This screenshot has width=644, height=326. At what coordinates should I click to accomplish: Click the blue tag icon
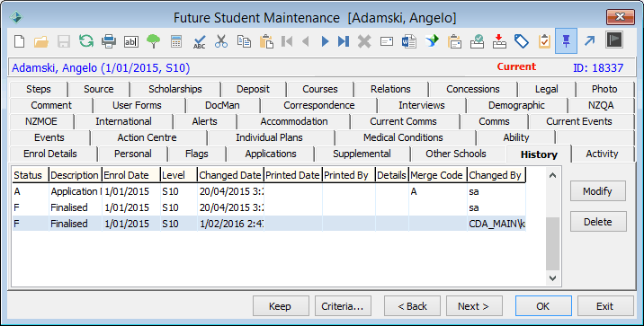tap(522, 41)
